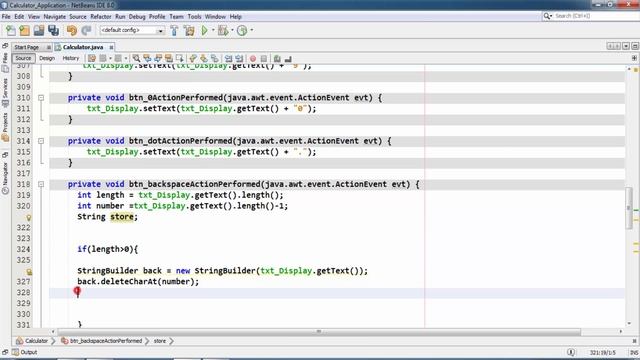The image size is (640, 360).
Task: Toggle Highlight Search in editor toolbar
Action: pos(169,58)
